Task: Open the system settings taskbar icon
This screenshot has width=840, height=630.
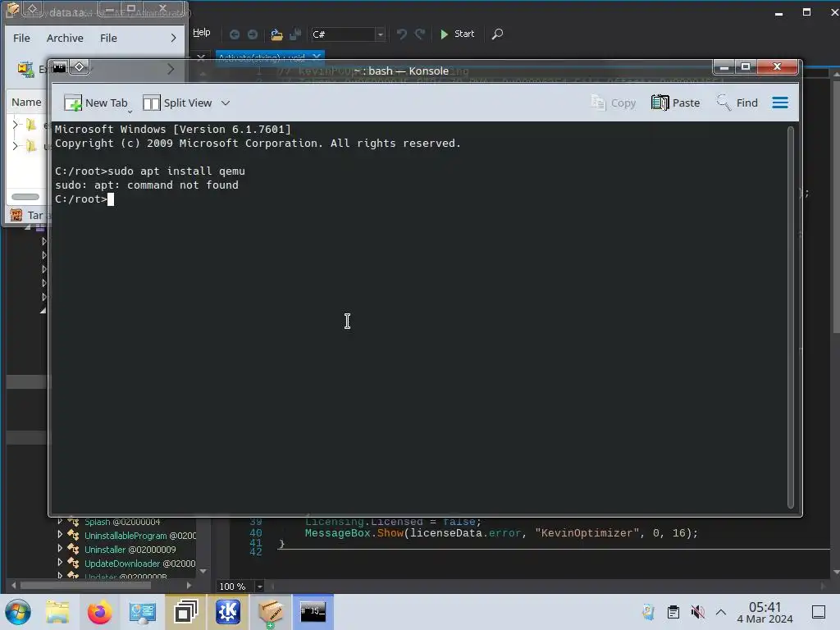Action: coord(143,612)
